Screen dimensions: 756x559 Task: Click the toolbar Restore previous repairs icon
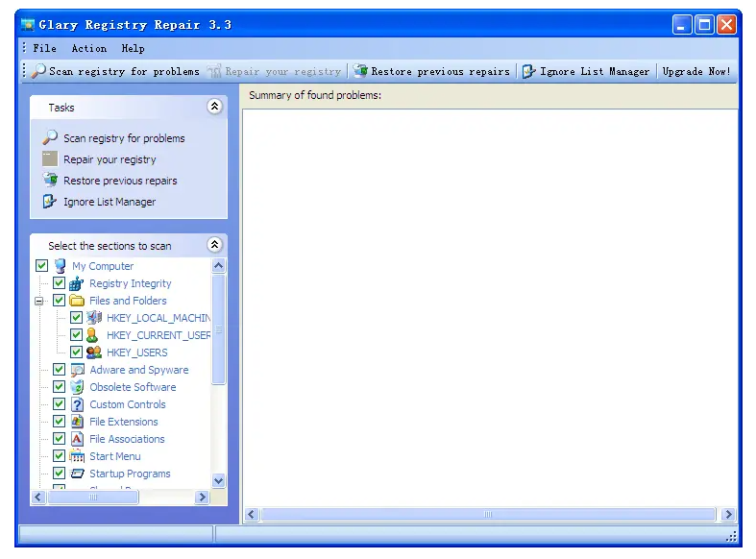(x=360, y=71)
